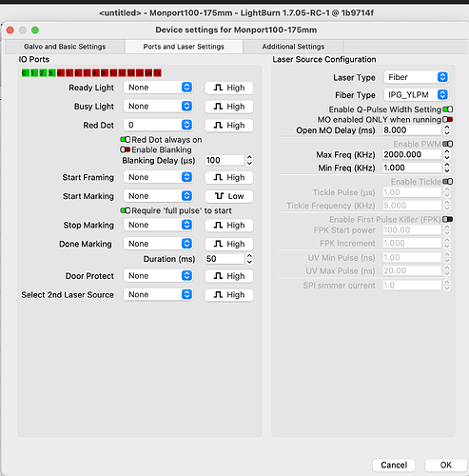Open the Galvo and Basic Settings tab
The height and width of the screenshot is (476, 469).
tap(65, 47)
